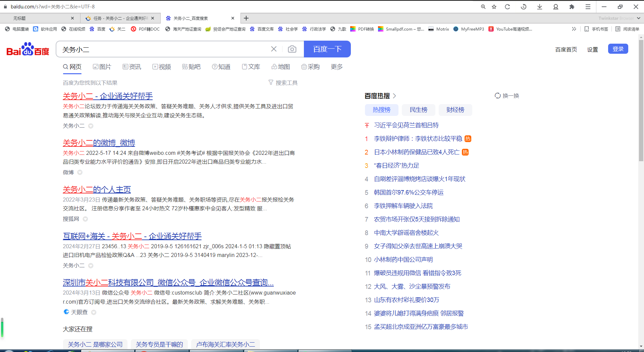644x352 pixels.
Task: Click the search input containing 关务小二
Action: (x=164, y=49)
